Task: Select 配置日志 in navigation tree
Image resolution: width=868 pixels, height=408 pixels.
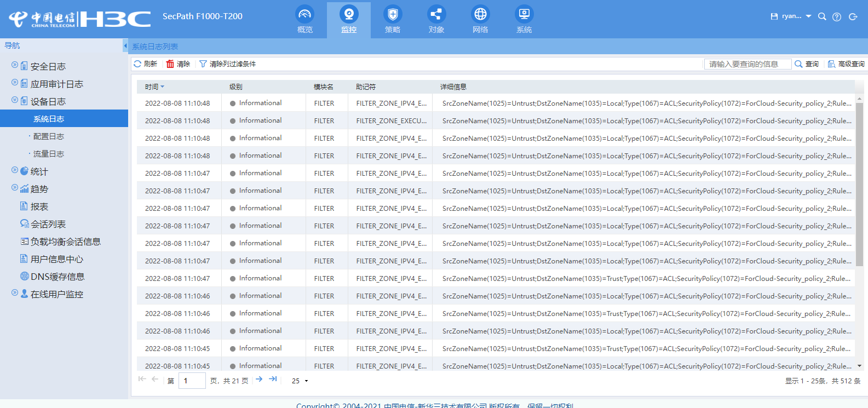Action: (x=49, y=136)
